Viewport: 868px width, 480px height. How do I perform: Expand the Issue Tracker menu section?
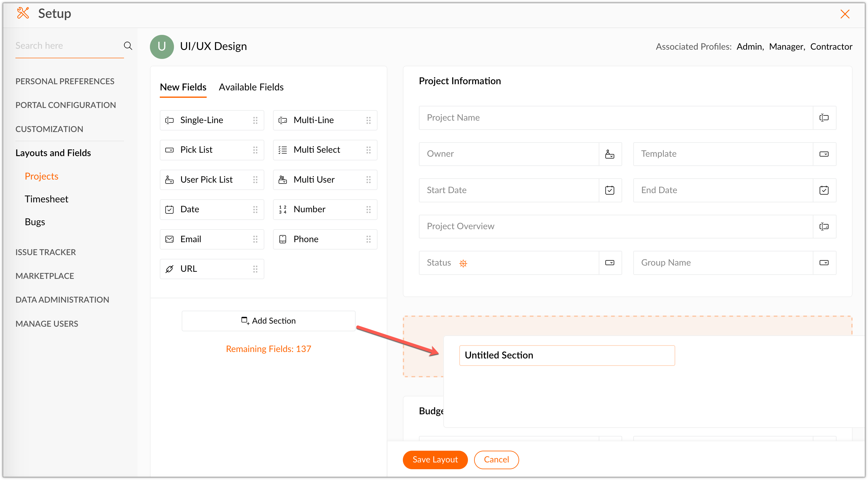(45, 252)
